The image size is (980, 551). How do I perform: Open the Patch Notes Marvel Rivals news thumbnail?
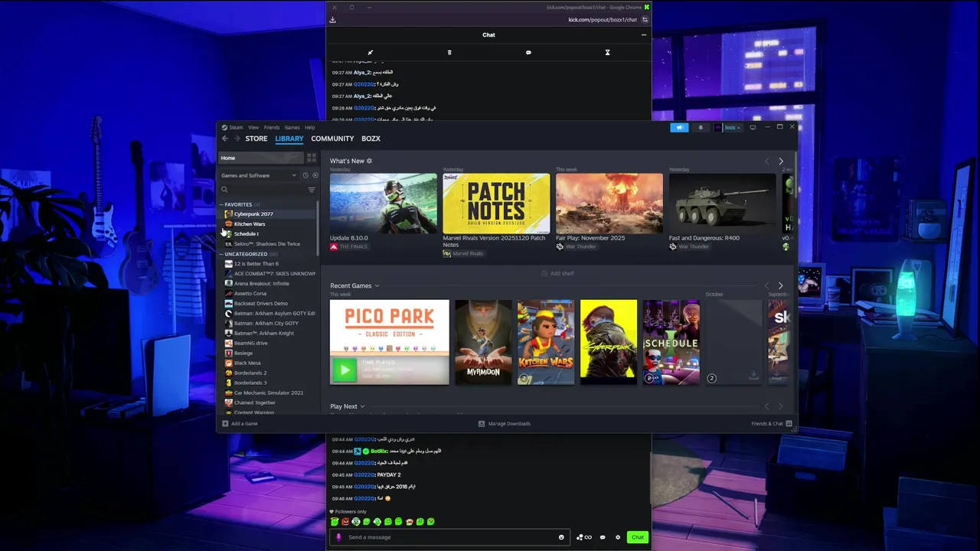tap(496, 204)
